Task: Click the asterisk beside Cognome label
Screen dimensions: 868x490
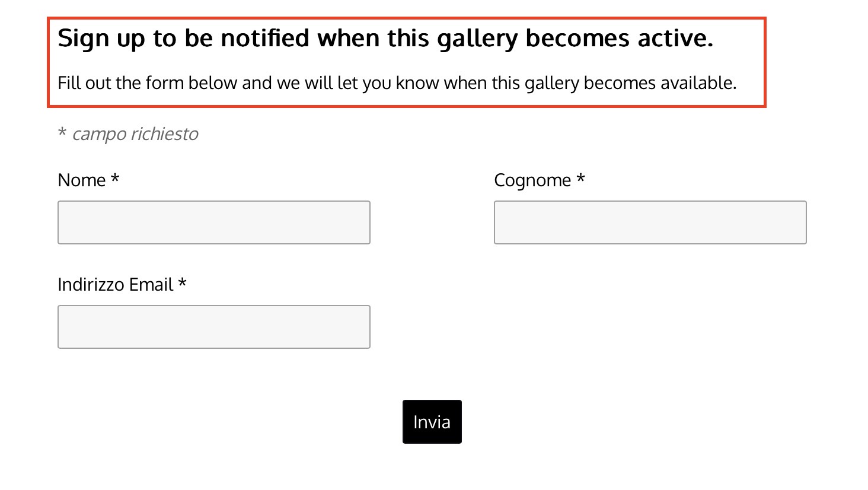Action: (x=581, y=177)
